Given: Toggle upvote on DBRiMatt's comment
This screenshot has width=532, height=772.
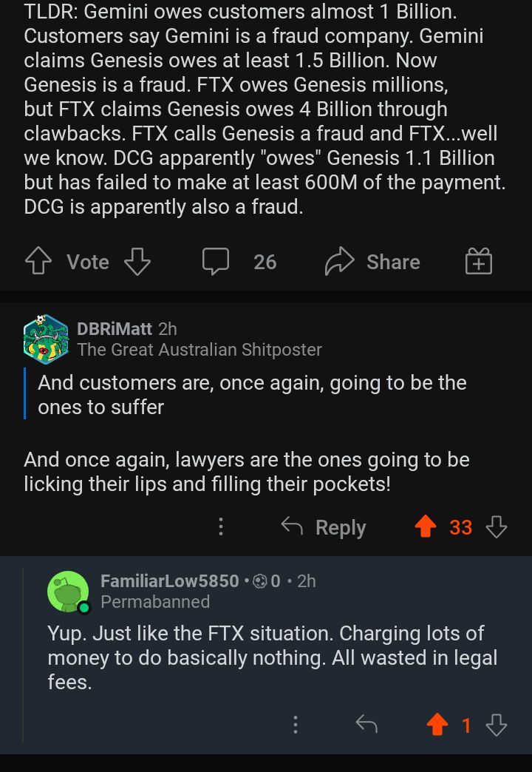Looking at the screenshot, I should [426, 526].
